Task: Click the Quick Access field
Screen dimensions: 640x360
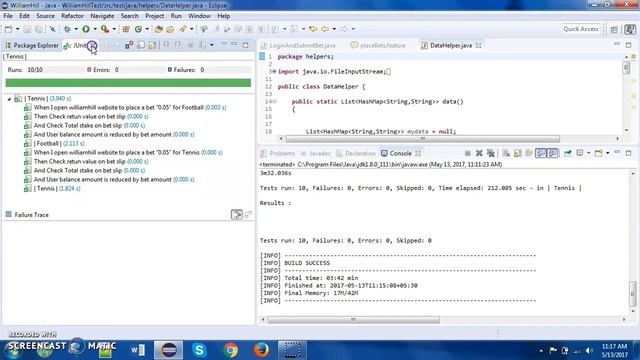Action: [x=581, y=29]
